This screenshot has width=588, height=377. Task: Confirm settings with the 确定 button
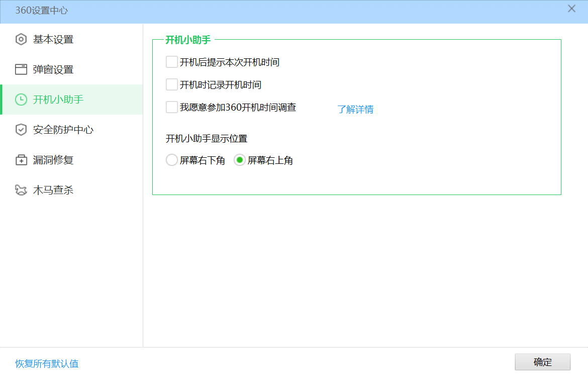coord(543,362)
